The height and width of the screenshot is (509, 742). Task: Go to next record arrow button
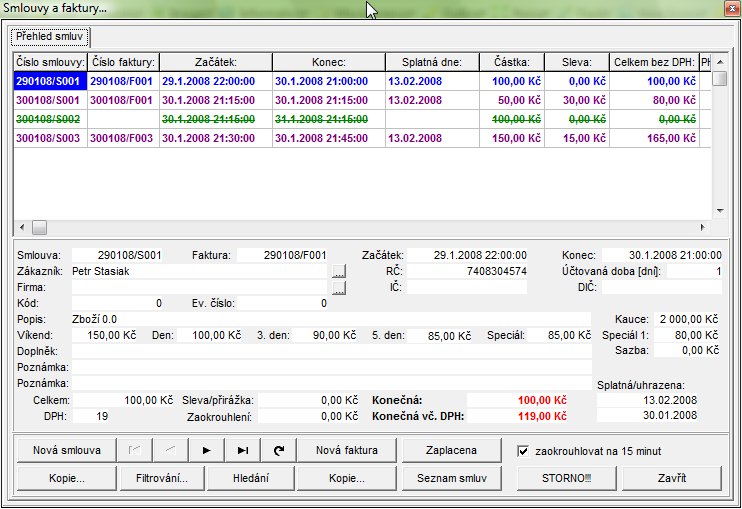click(206, 450)
